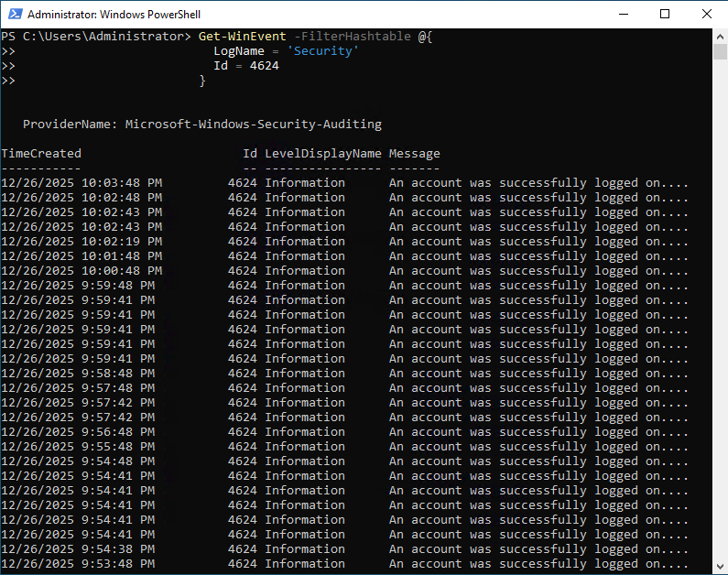
Task: Click the empty scrollbar track below the thumb
Action: click(720, 320)
